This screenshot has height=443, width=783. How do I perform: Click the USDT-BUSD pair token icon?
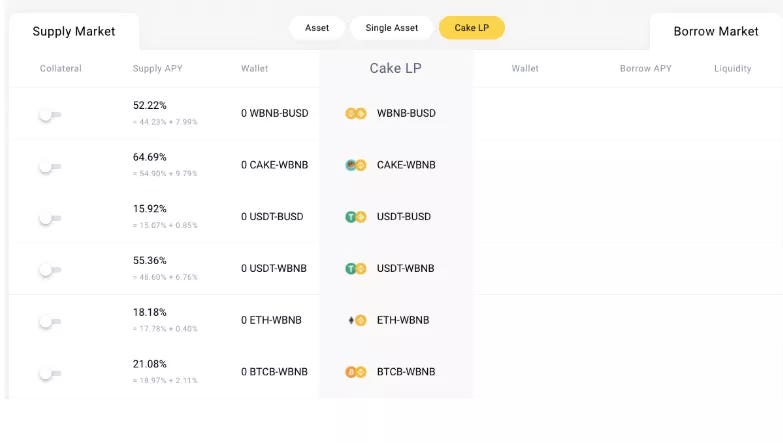pos(356,217)
